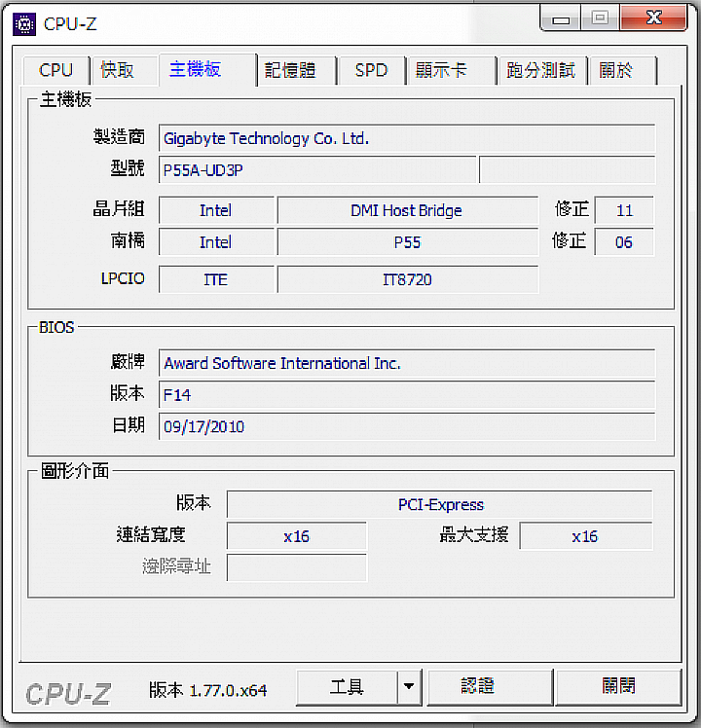Click BIOS brand Award Software International Inc.
This screenshot has width=701, height=728.
click(407, 363)
